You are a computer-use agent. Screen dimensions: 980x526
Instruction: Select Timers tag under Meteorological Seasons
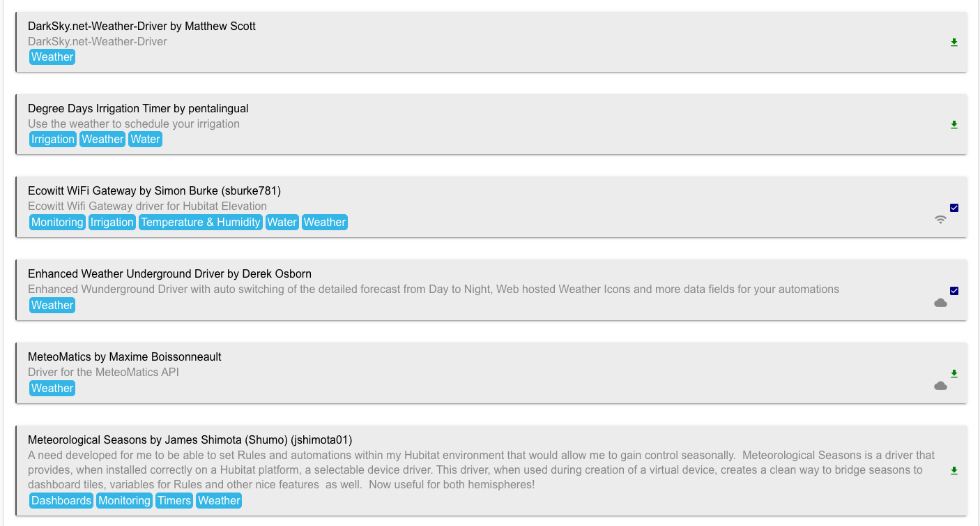(x=174, y=501)
